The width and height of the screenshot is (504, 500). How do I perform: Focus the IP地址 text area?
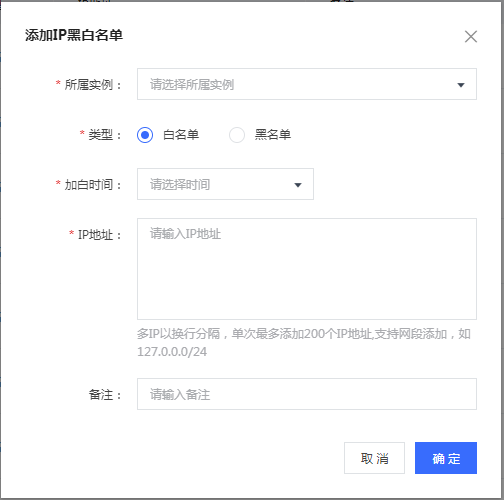click(307, 269)
